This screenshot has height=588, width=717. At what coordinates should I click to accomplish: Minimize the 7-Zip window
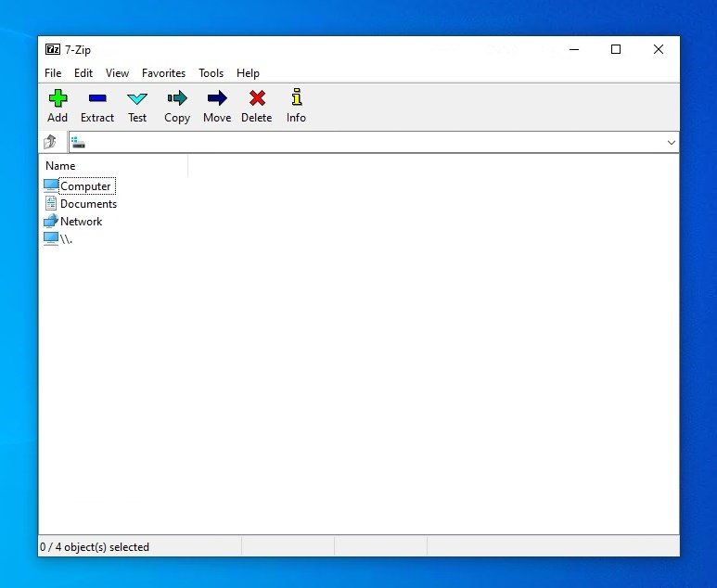pyautogui.click(x=574, y=49)
